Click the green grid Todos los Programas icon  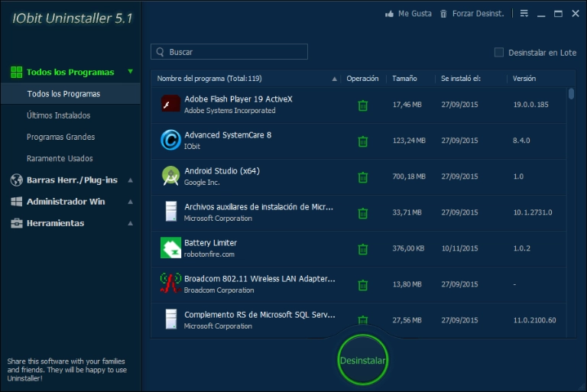17,72
